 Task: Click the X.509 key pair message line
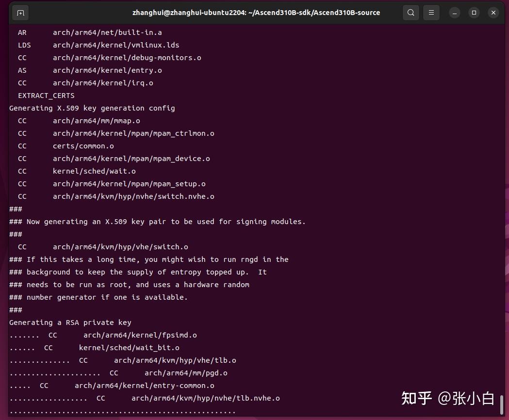tap(157, 221)
